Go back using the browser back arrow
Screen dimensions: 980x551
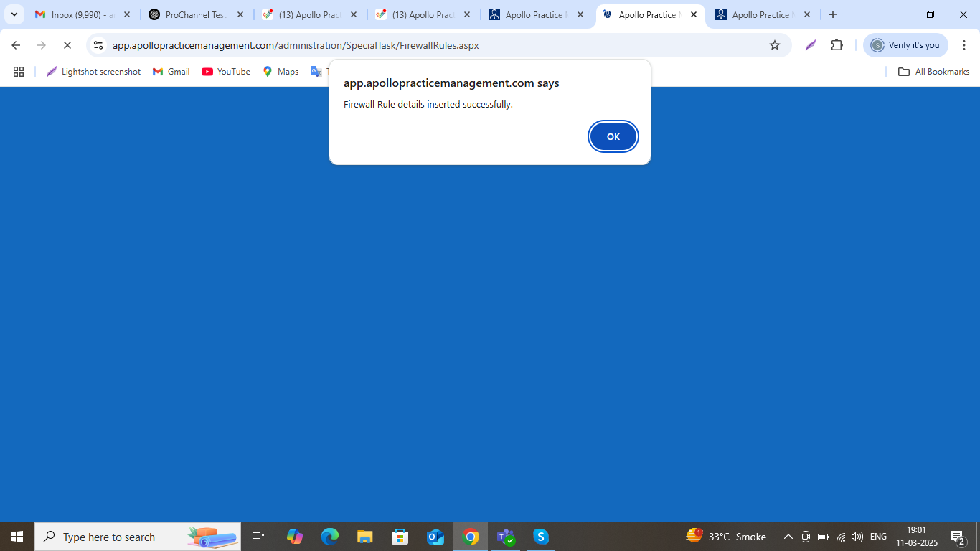[x=16, y=45]
